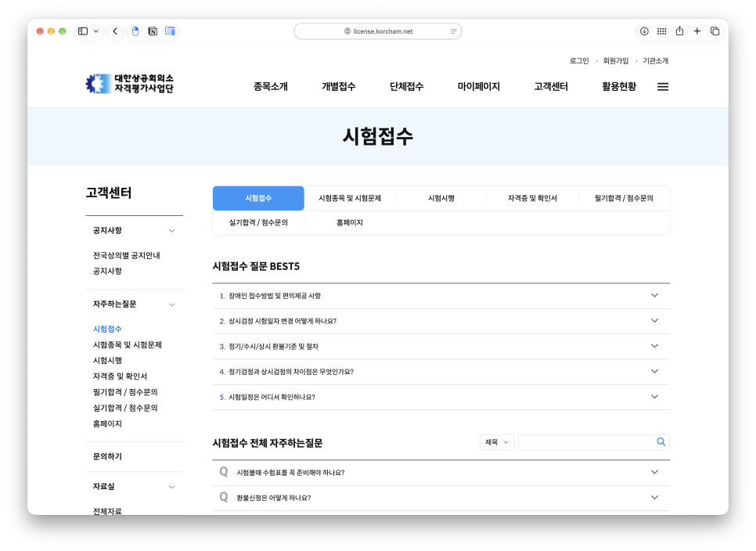The height and width of the screenshot is (551, 756).
Task: Go back with the browser back arrow
Action: tap(115, 31)
